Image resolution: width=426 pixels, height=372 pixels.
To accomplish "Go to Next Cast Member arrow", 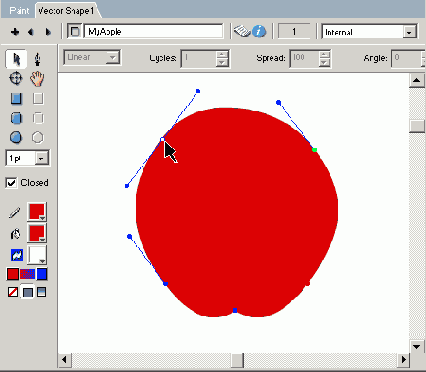I will point(48,32).
